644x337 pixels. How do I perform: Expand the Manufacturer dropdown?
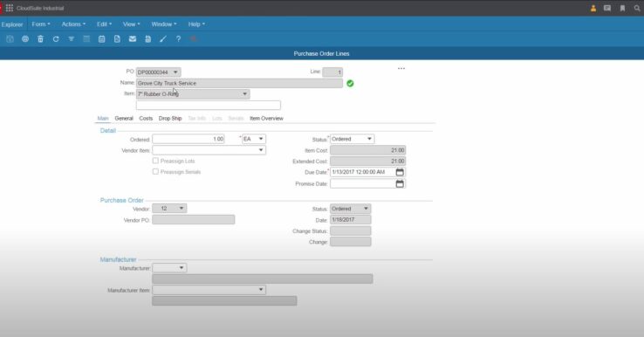[x=182, y=268]
